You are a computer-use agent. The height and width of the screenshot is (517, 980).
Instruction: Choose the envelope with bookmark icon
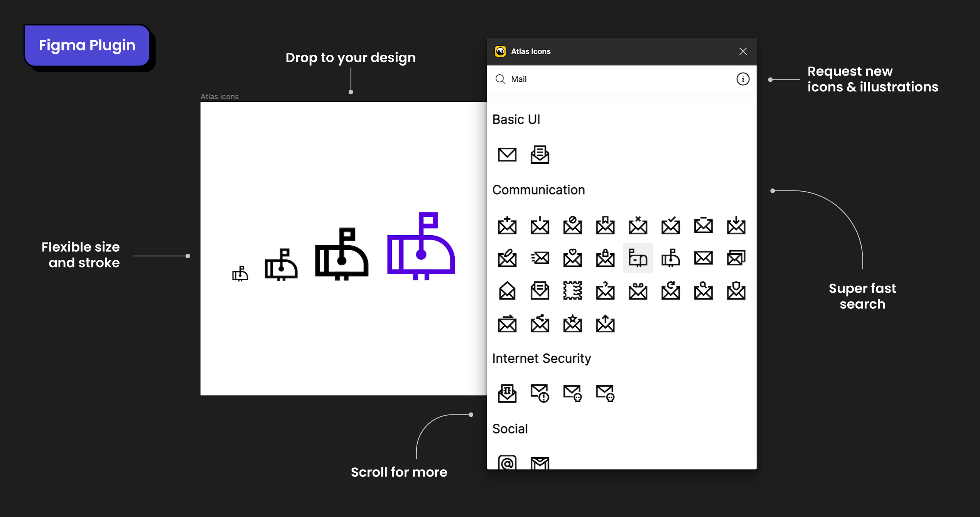click(605, 226)
